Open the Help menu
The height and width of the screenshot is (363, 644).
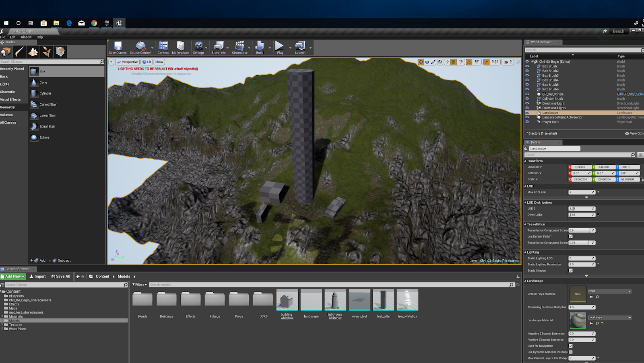click(39, 37)
